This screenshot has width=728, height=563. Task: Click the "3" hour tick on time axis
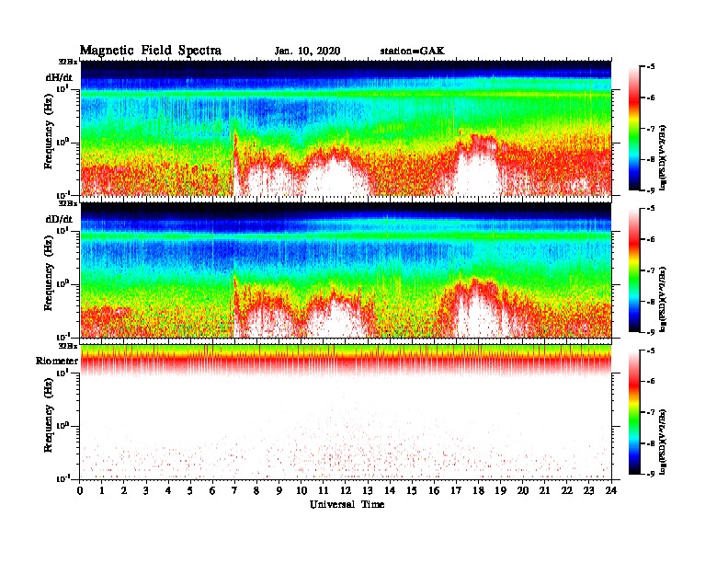coord(146,491)
